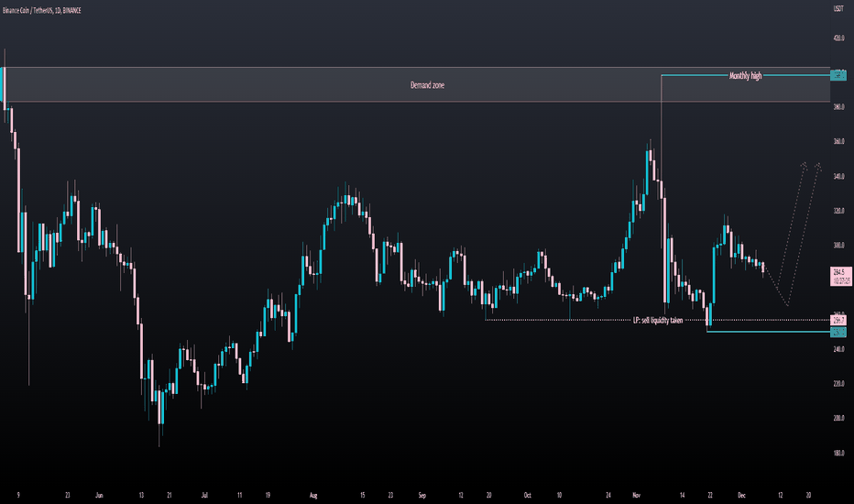
Task: Click the teal Monthly high price tag on axis
Action: click(x=838, y=75)
